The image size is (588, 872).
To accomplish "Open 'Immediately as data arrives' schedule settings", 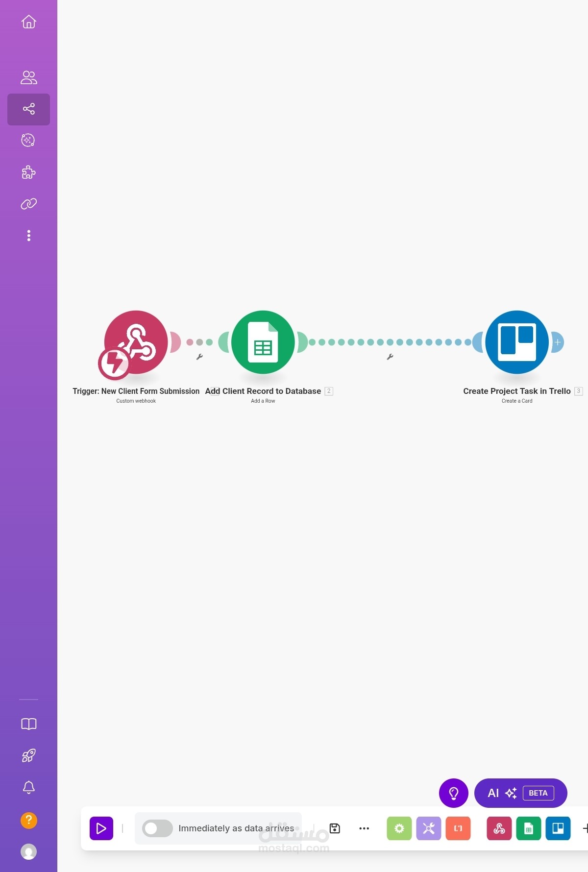I will tap(236, 828).
